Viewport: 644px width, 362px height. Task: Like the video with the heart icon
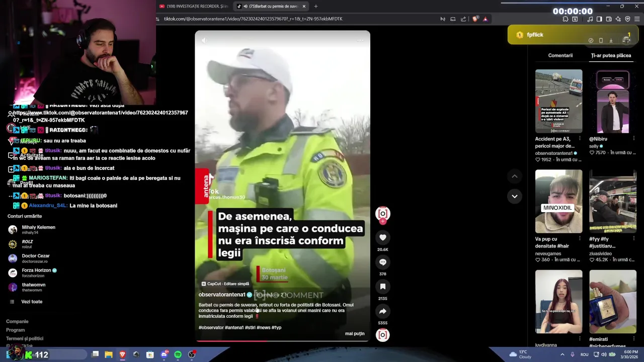click(383, 237)
